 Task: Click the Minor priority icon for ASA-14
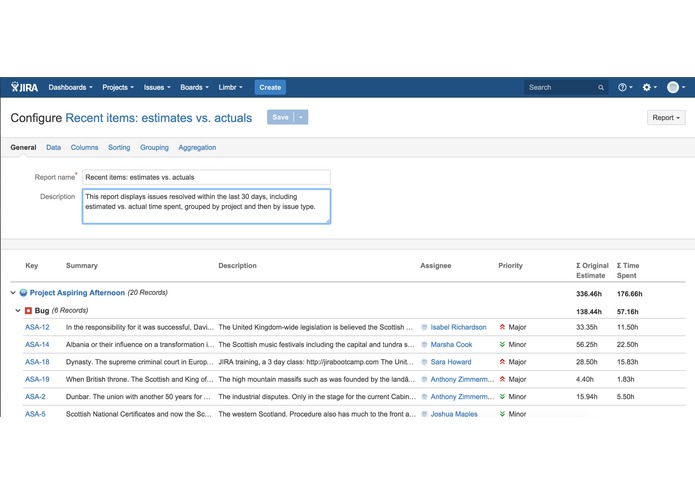pyautogui.click(x=502, y=344)
